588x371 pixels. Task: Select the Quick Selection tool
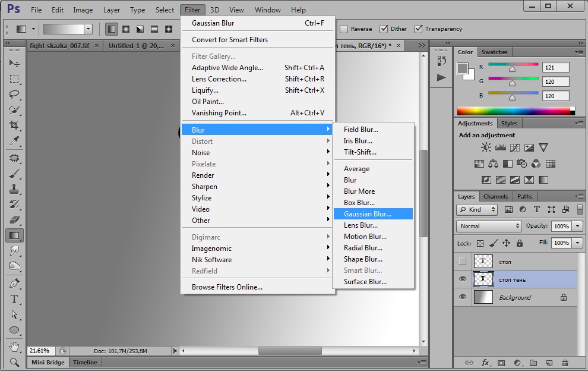tap(14, 110)
